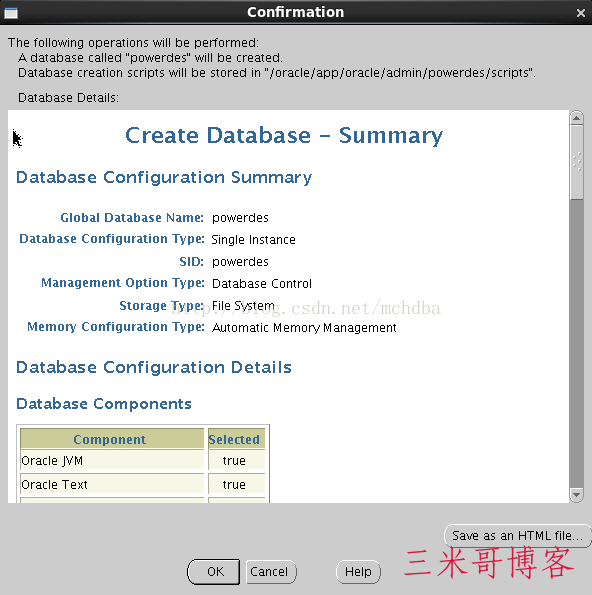Click the 'Oracle JVM' table cell
592x595 pixels.
[x=112, y=461]
